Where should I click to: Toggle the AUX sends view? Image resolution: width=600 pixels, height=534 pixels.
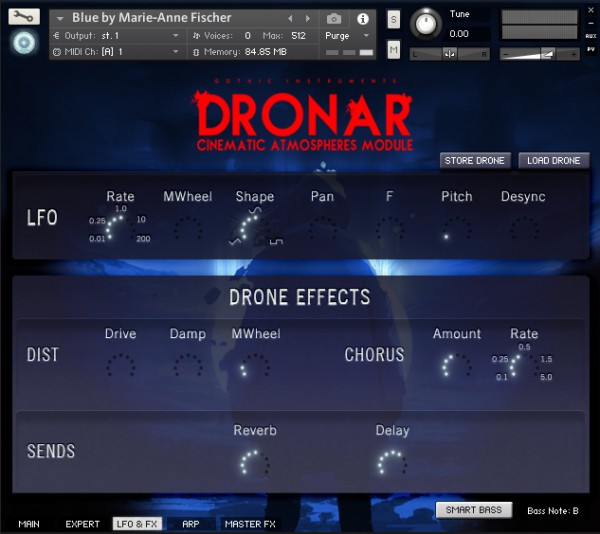tap(591, 36)
